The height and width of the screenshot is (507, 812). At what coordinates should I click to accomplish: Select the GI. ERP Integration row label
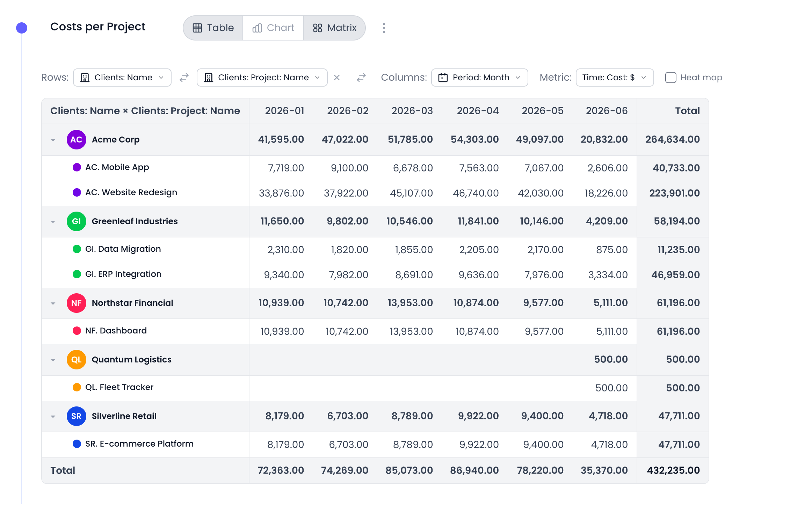pos(123,274)
